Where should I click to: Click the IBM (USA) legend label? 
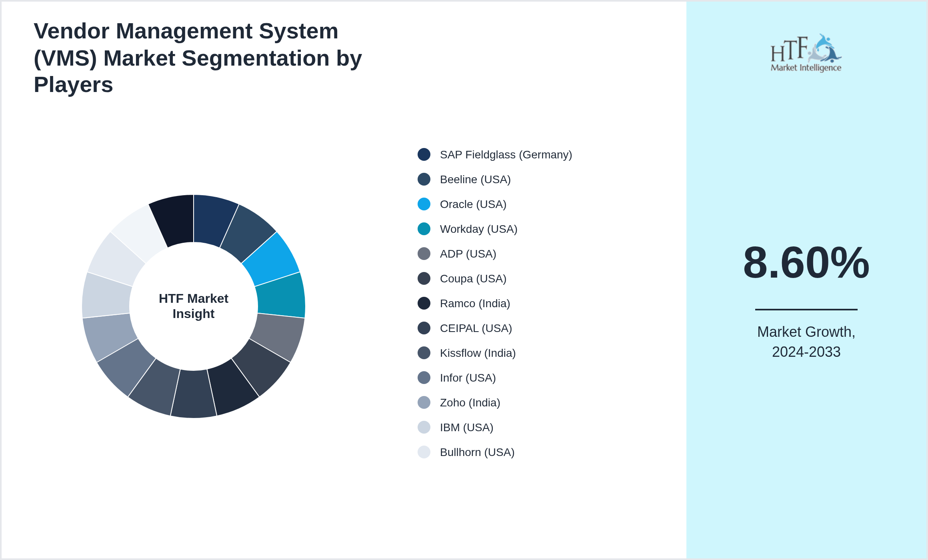[467, 428]
